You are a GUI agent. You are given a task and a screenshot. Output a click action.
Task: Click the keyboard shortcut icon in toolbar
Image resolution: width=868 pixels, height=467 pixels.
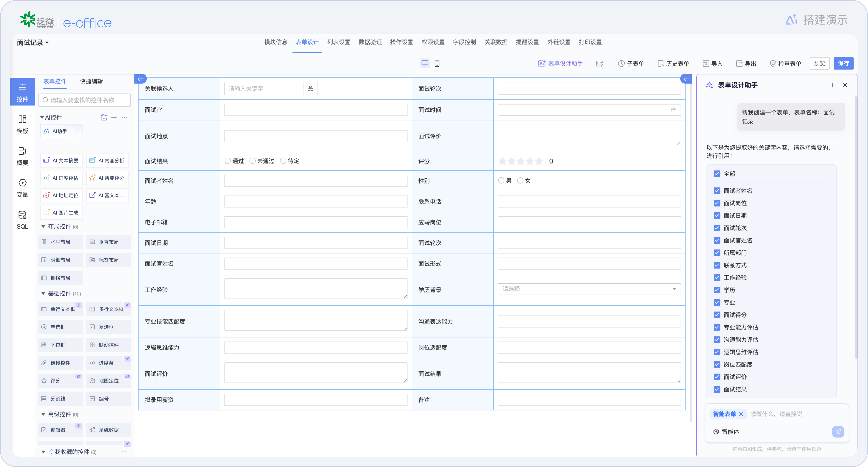click(x=599, y=63)
